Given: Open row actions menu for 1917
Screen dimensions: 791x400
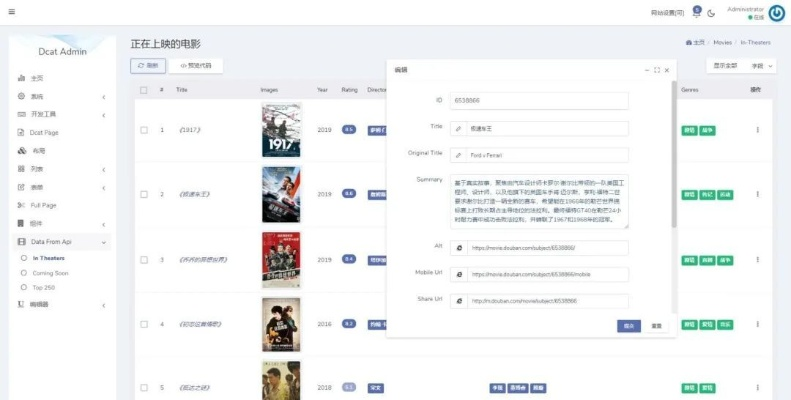Looking at the screenshot, I should [x=757, y=130].
